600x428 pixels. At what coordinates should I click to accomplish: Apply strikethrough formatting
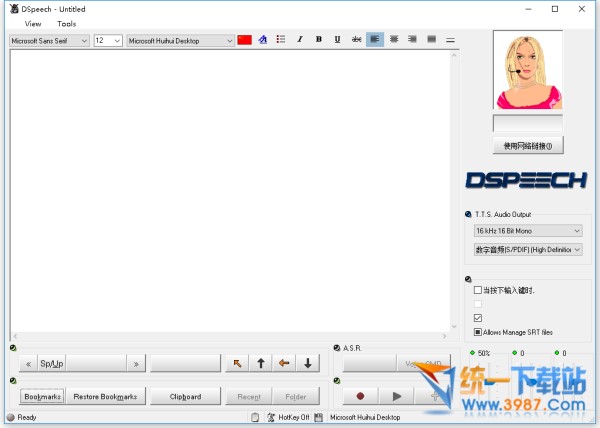pos(356,39)
